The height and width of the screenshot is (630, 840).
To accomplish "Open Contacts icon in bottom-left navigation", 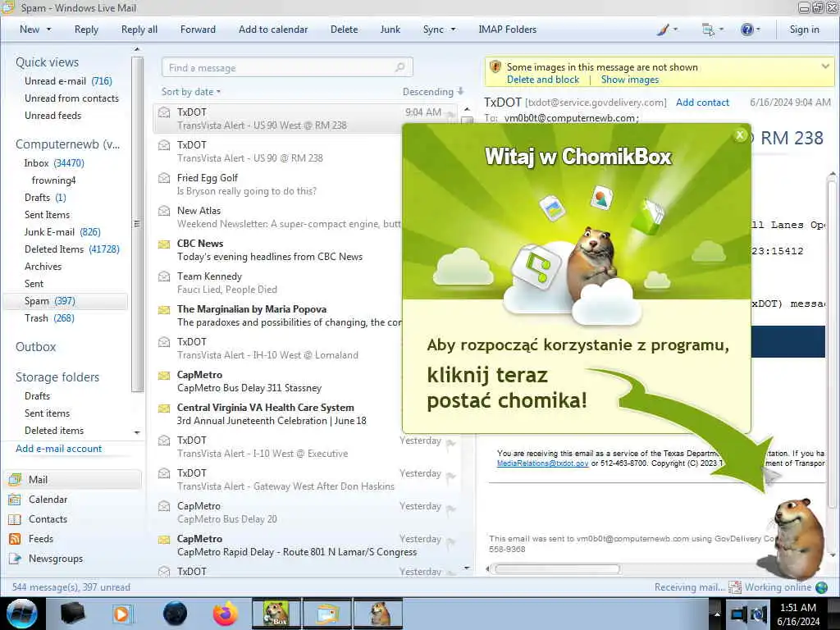I will 15,519.
